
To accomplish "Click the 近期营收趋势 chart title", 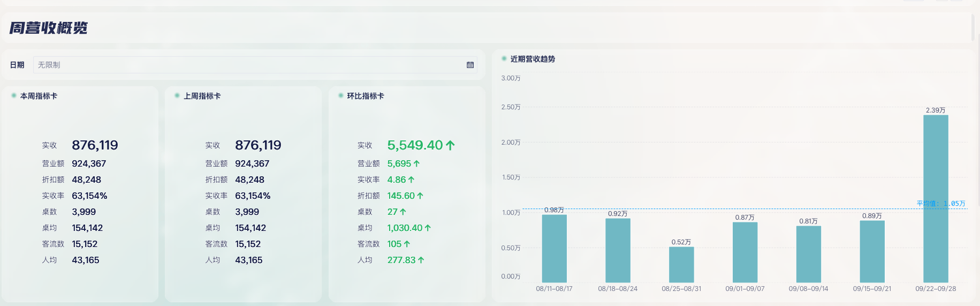I will click(532, 59).
